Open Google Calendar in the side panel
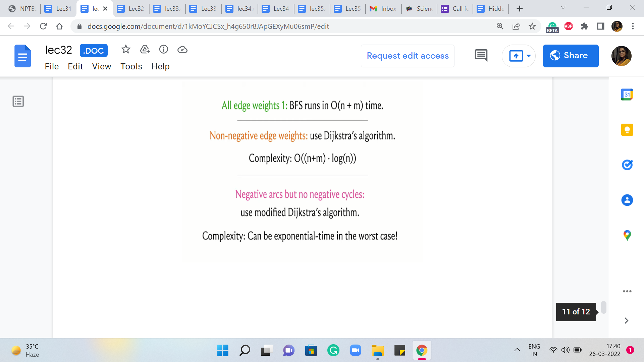Image resolution: width=644 pixels, height=362 pixels. [x=627, y=95]
